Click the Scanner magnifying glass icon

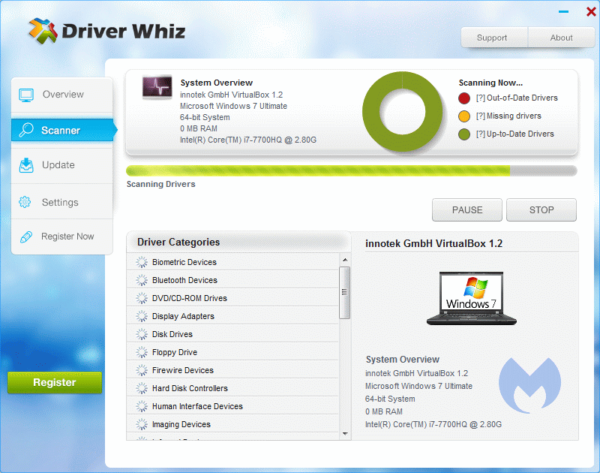27,130
